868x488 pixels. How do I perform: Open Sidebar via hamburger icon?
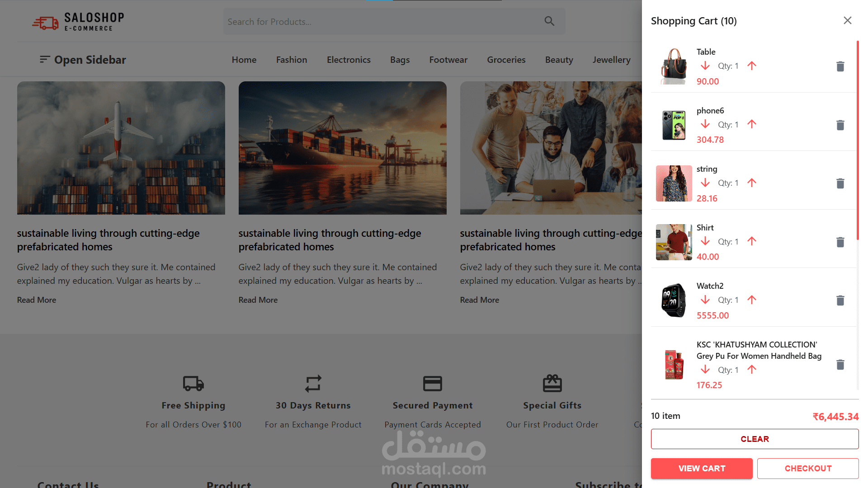(44, 60)
